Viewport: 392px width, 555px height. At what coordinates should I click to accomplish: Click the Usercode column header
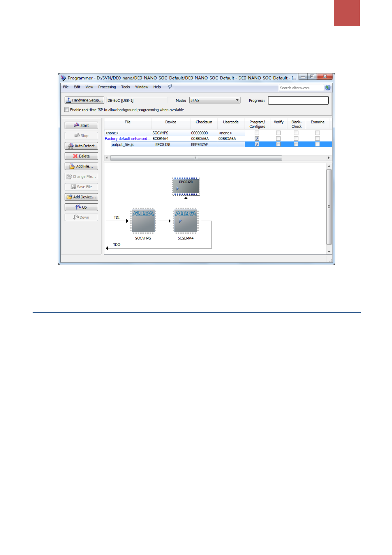pos(231,124)
